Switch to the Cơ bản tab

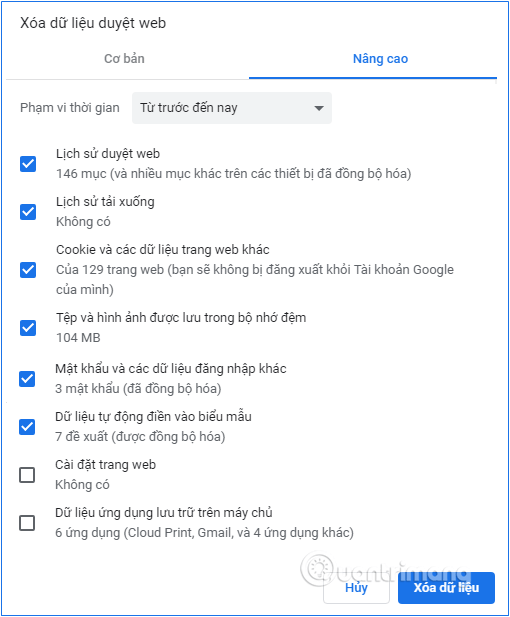124,59
